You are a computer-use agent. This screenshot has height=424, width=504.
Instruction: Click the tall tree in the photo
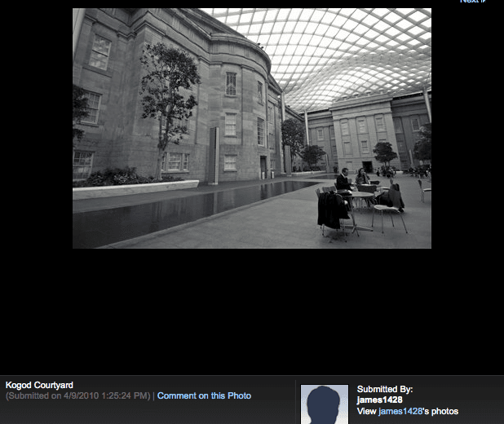tap(166, 98)
